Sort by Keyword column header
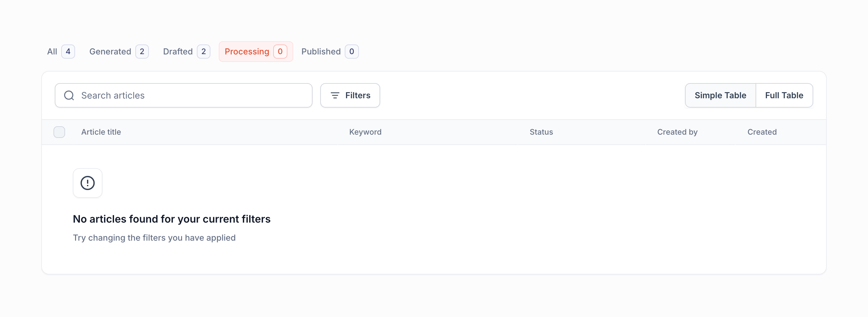 pos(365,132)
